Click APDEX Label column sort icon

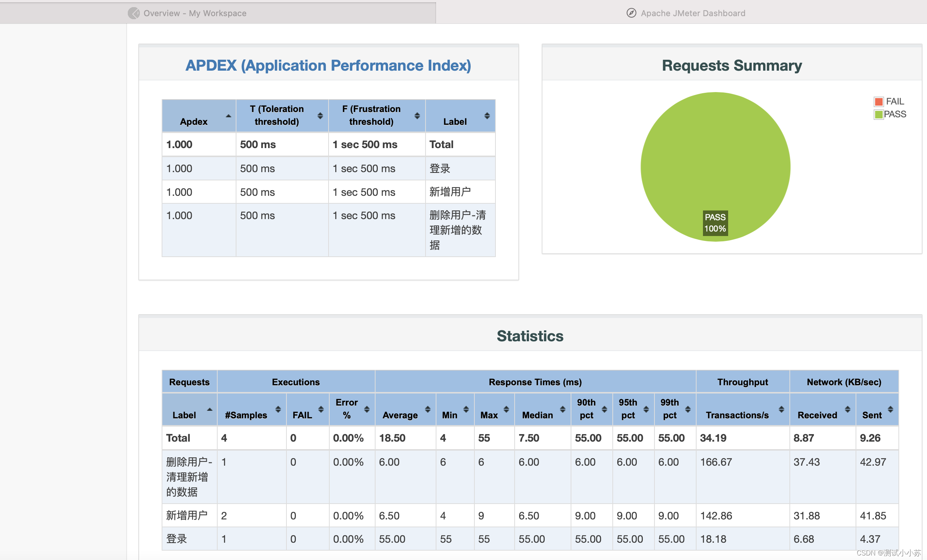(487, 116)
